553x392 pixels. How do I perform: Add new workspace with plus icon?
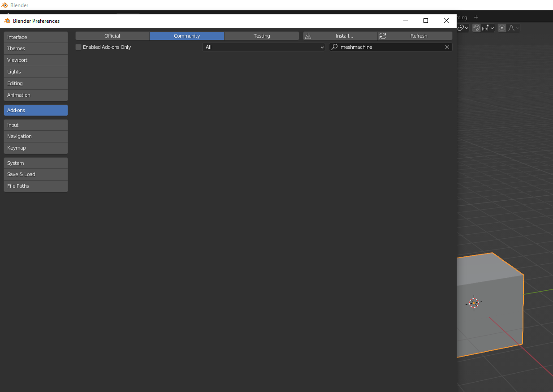coord(476,17)
